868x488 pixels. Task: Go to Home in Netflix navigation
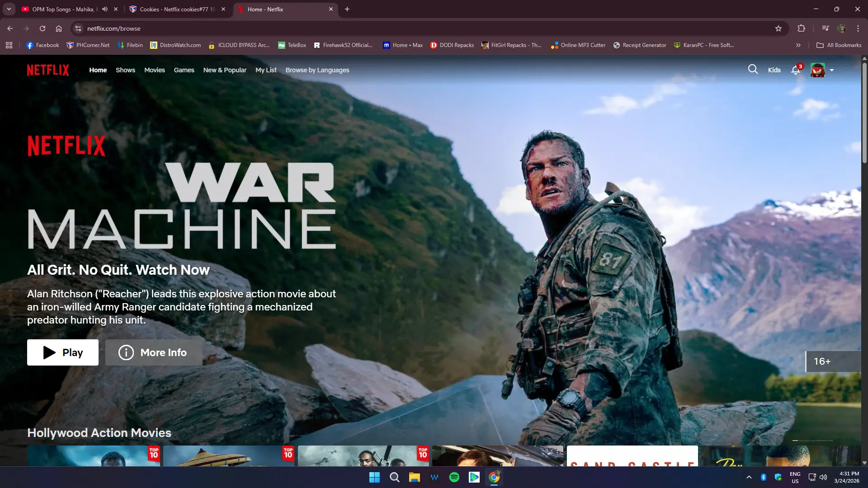pyautogui.click(x=98, y=70)
